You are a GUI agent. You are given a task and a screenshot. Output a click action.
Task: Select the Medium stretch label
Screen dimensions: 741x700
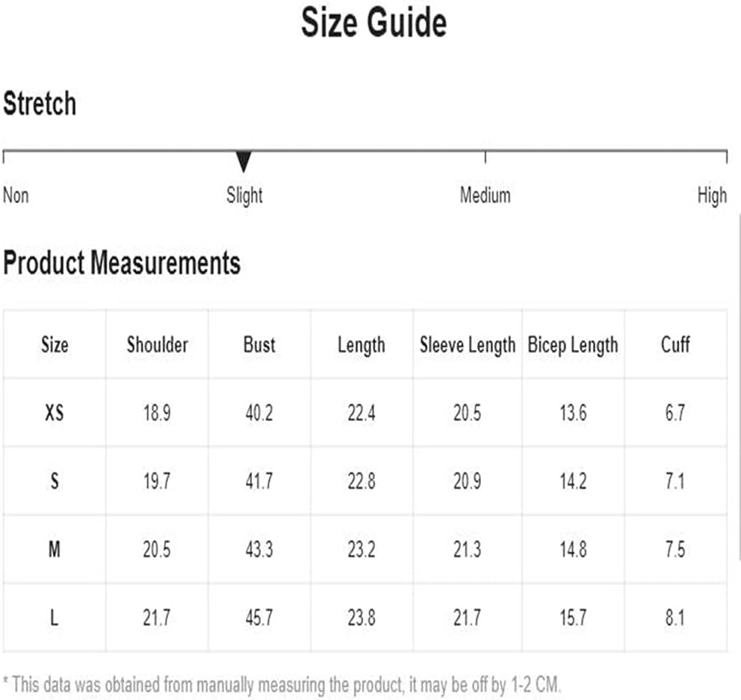pyautogui.click(x=485, y=194)
